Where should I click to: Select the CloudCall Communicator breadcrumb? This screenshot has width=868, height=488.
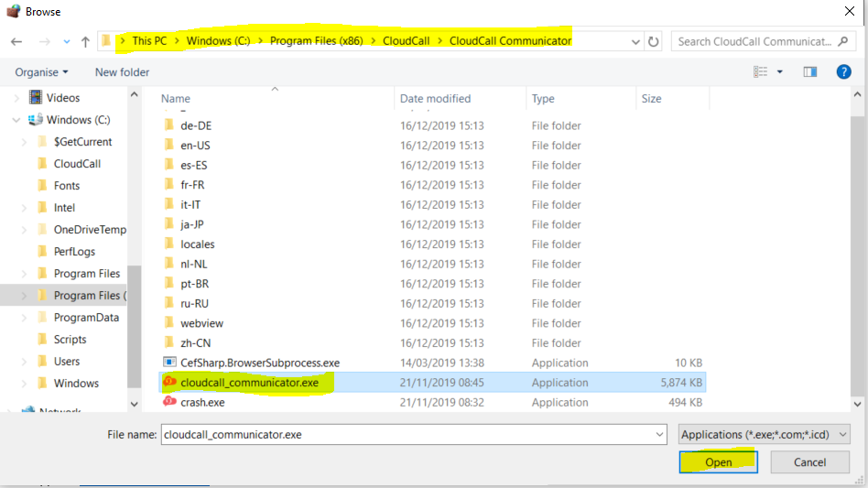(x=510, y=41)
